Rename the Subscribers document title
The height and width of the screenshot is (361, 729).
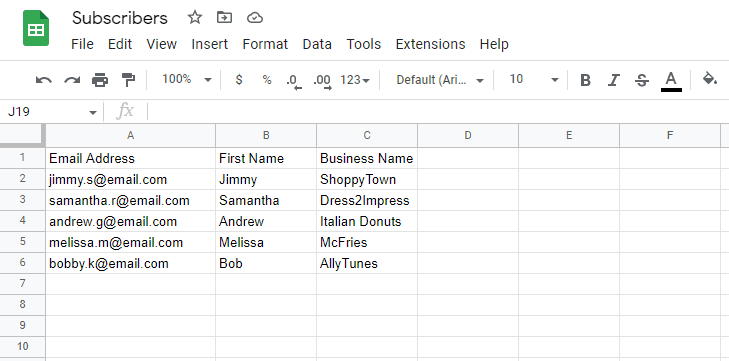119,18
